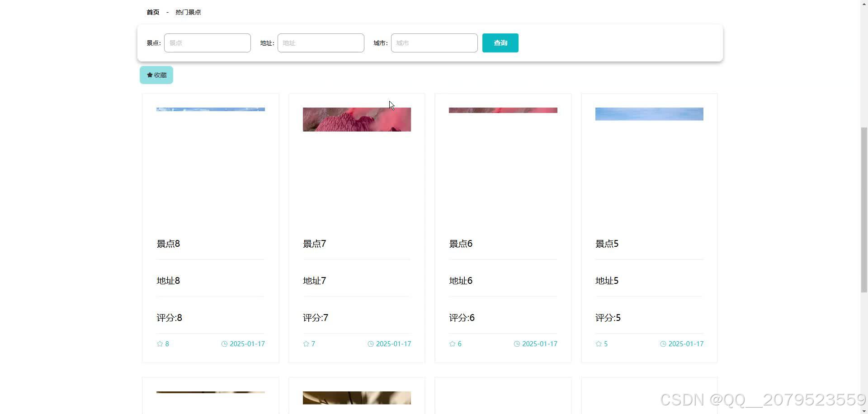The width and height of the screenshot is (868, 414).
Task: Click the 评分:6 rating text
Action: click(462, 318)
